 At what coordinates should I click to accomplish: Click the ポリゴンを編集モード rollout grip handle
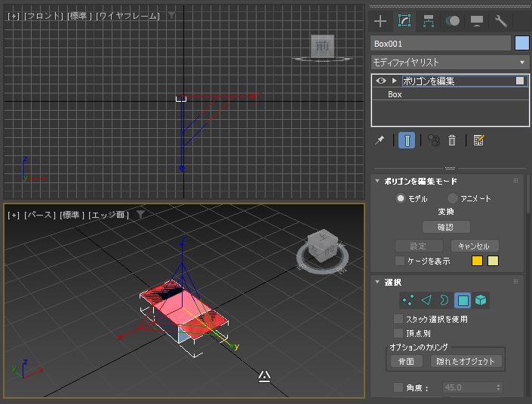(x=515, y=181)
